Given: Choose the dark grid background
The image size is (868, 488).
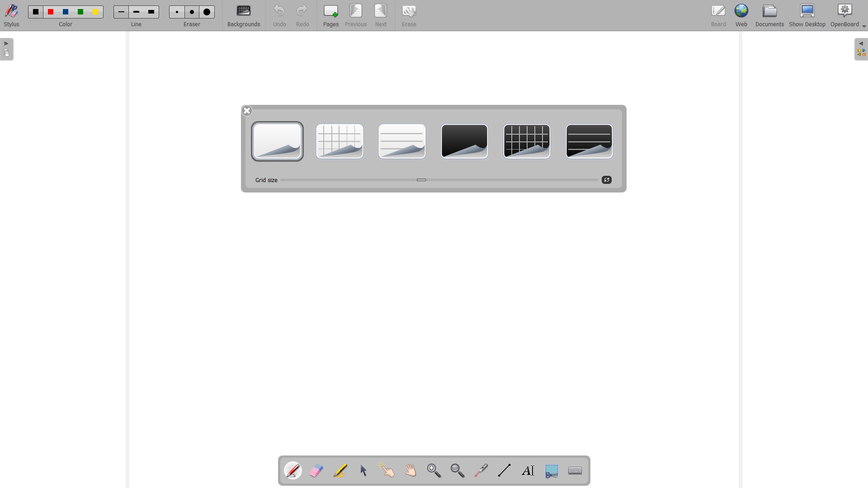Looking at the screenshot, I should pyautogui.click(x=526, y=141).
